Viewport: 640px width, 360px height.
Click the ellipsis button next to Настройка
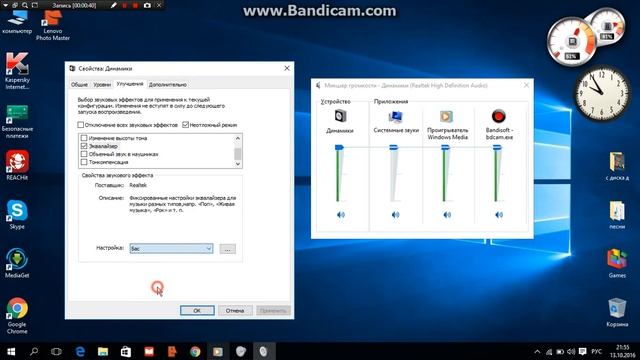[x=227, y=249]
